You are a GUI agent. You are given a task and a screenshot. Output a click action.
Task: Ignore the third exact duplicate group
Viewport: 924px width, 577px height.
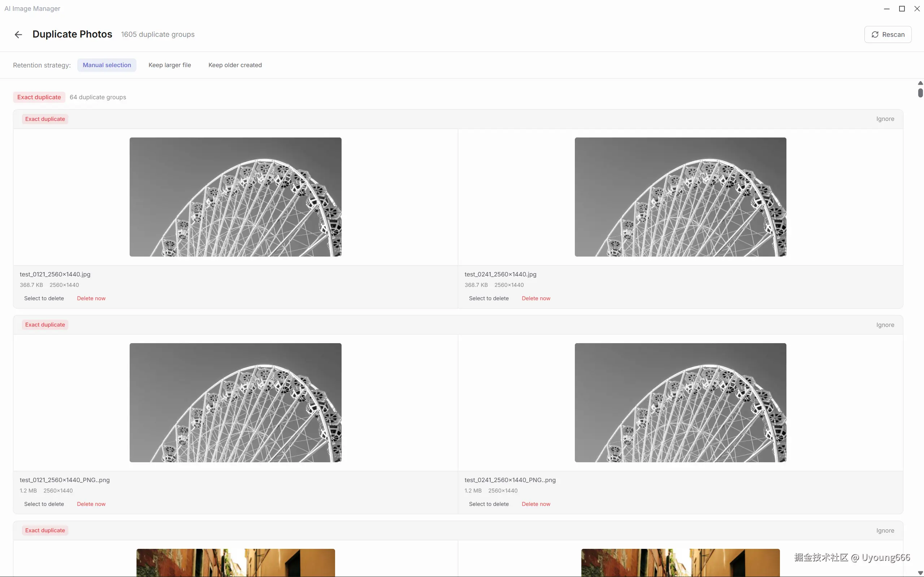885,531
